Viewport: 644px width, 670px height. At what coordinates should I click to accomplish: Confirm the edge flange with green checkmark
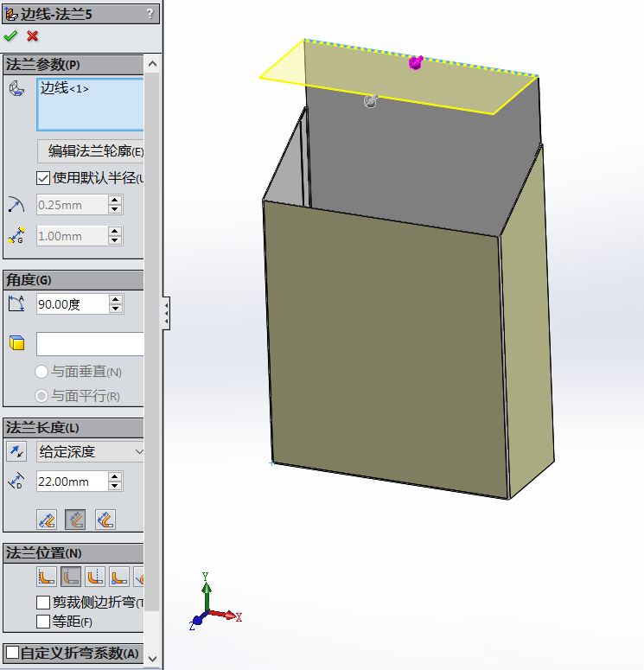[10, 36]
